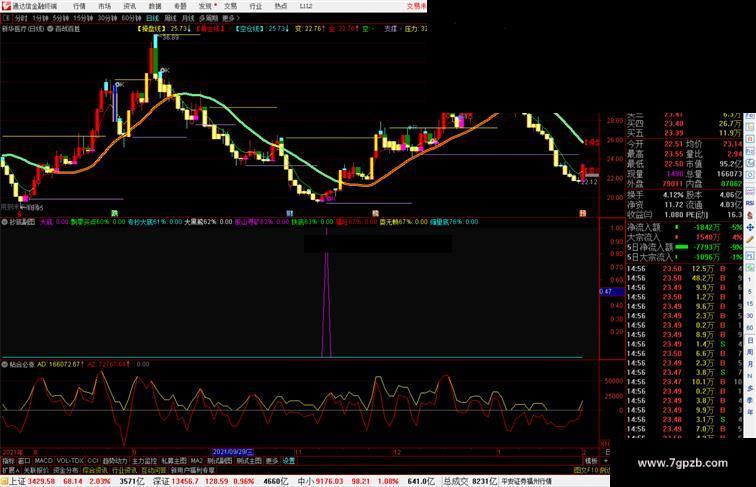Open the 热点 menu item
This screenshot has height=487, width=756.
tap(281, 6)
